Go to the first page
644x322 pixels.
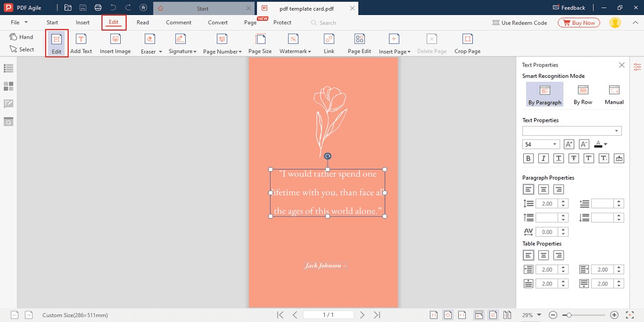click(x=280, y=315)
